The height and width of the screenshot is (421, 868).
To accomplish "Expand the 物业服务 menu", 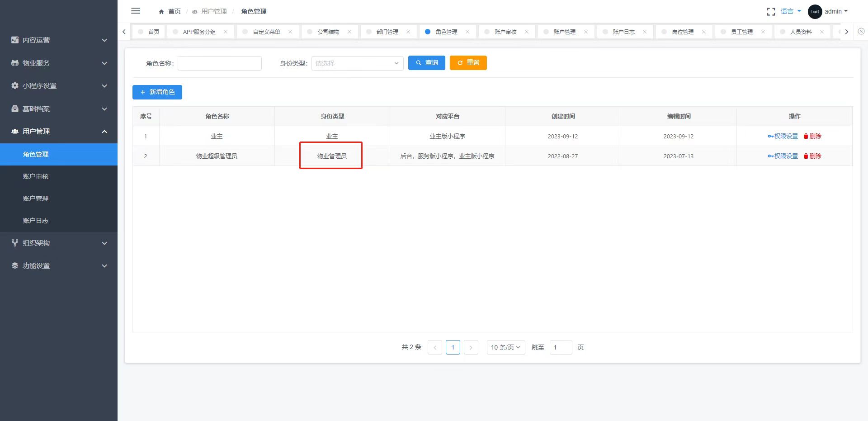I will tap(104, 63).
